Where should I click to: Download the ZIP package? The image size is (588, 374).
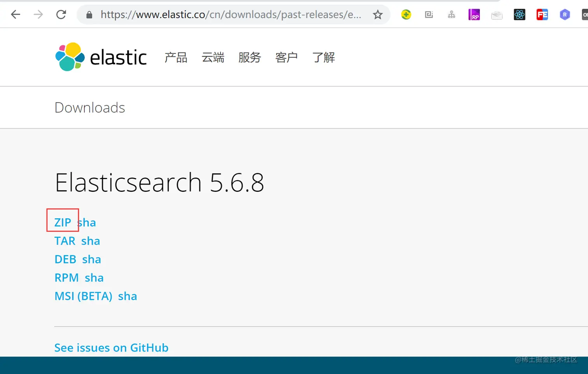tap(63, 223)
